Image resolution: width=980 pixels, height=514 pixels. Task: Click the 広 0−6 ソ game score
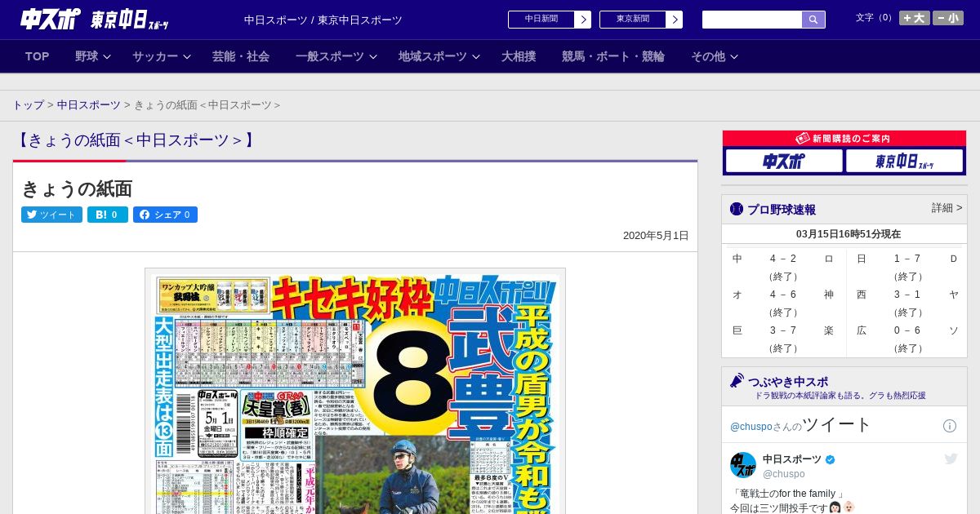(x=906, y=339)
